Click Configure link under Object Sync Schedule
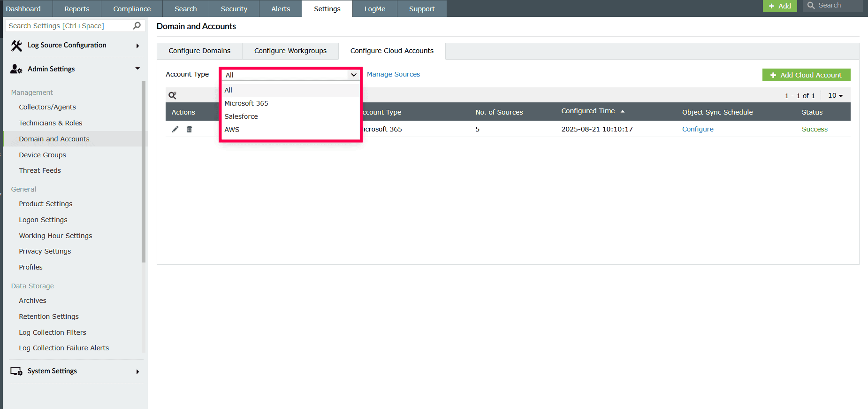 (x=698, y=129)
